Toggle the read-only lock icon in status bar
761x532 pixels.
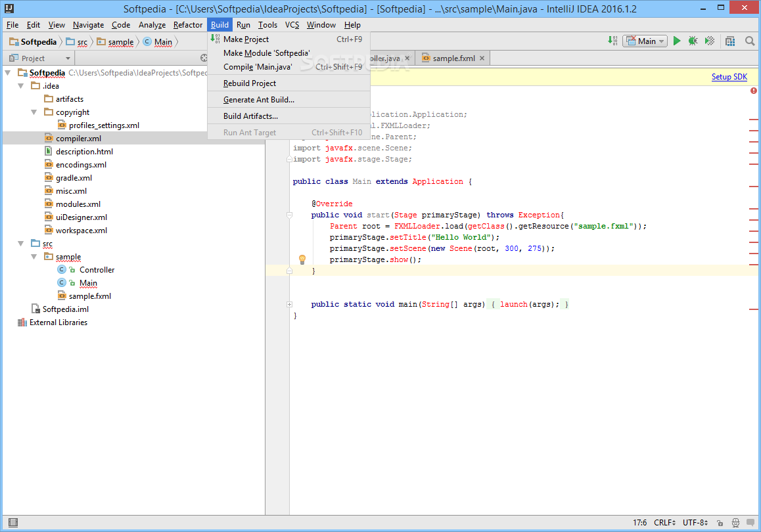pyautogui.click(x=720, y=523)
